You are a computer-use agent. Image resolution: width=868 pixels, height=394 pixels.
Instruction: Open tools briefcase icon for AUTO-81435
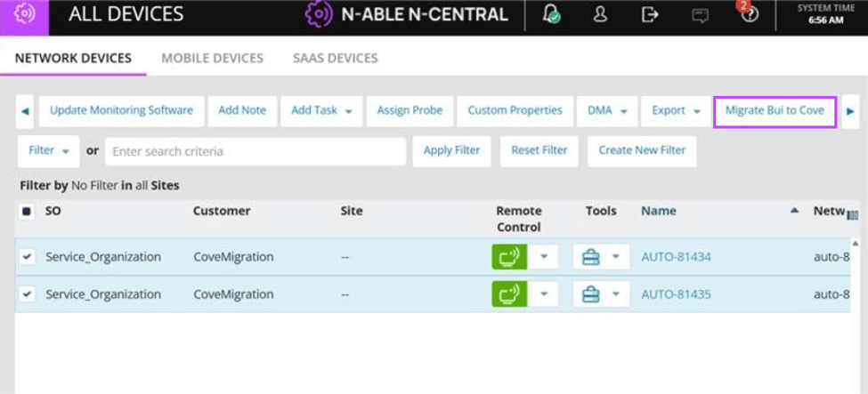coord(591,293)
